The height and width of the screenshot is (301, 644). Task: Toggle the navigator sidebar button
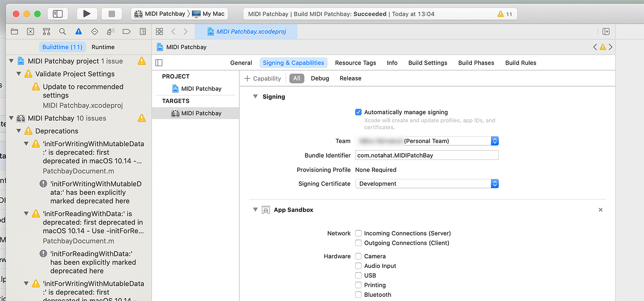tap(57, 14)
